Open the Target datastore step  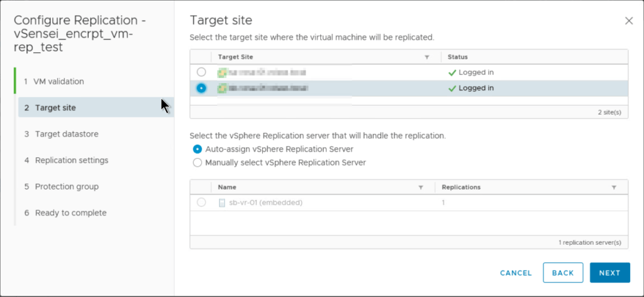click(x=66, y=134)
